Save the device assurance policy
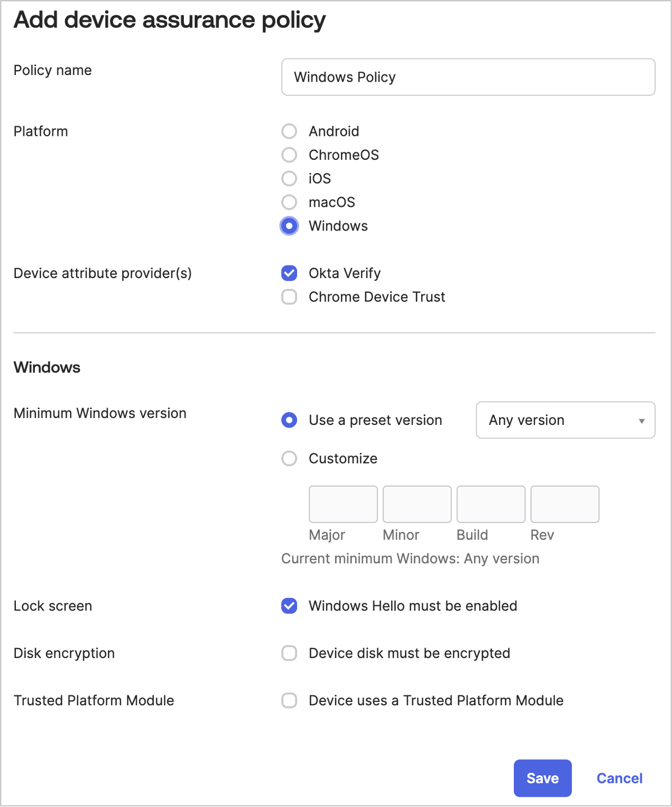 [542, 778]
